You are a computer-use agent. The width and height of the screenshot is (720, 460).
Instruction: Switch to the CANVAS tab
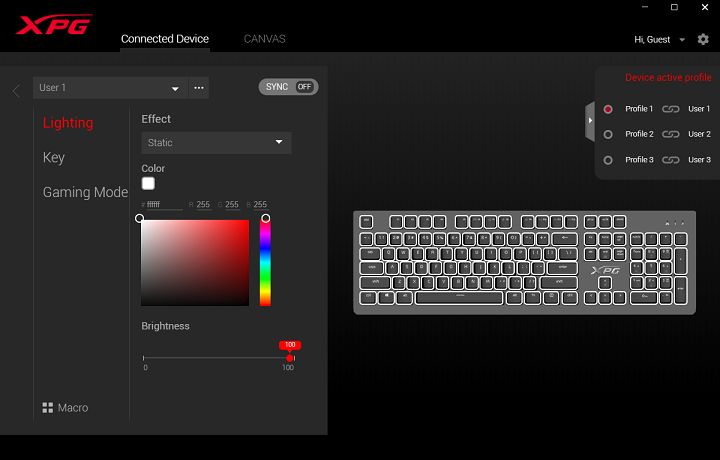(264, 39)
